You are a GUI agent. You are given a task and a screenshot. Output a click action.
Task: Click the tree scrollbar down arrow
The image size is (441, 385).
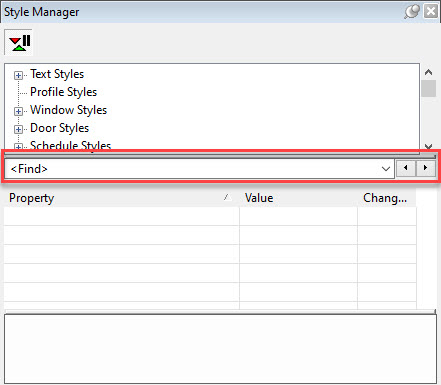(429, 146)
